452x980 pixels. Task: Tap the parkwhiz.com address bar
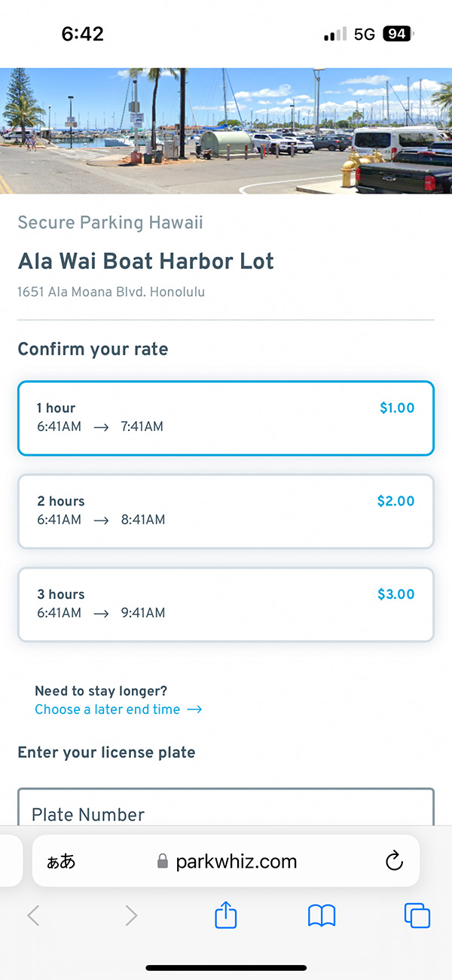(236, 862)
